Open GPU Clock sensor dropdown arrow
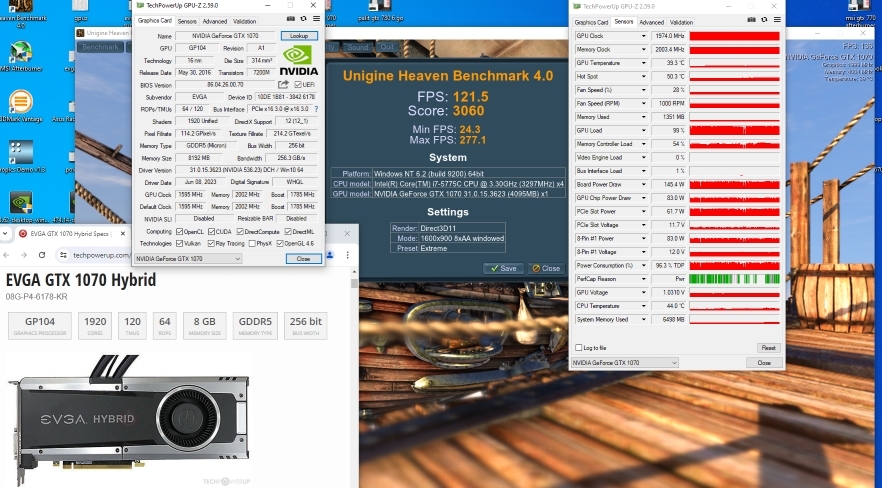 (x=644, y=36)
